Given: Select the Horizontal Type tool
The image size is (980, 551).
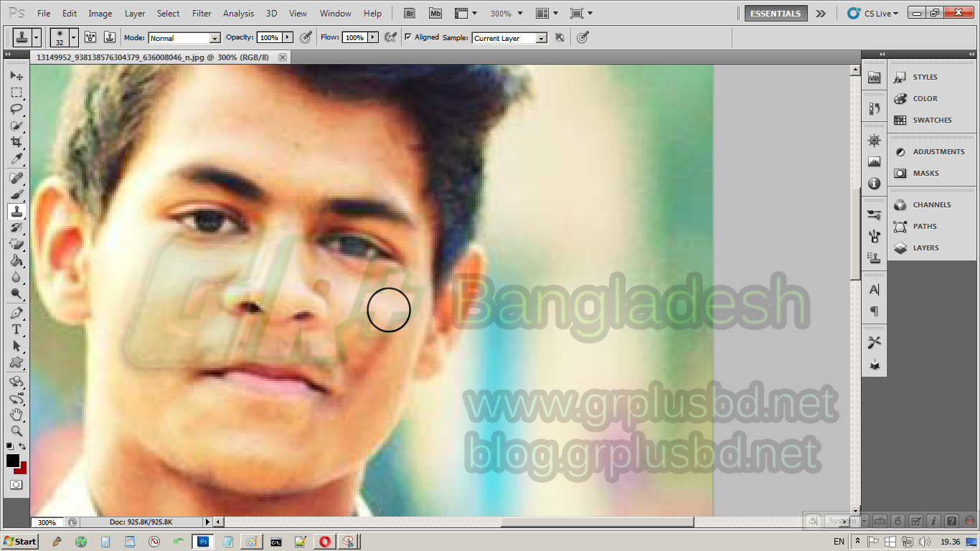Looking at the screenshot, I should (17, 329).
